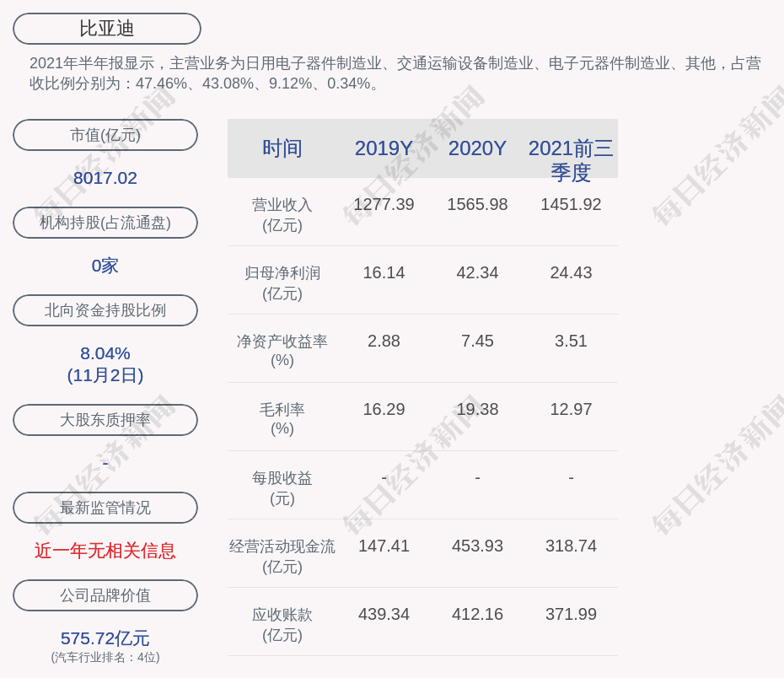Click the 营业收入(亿元) row label
Screen dimensions: 784x678
click(282, 215)
